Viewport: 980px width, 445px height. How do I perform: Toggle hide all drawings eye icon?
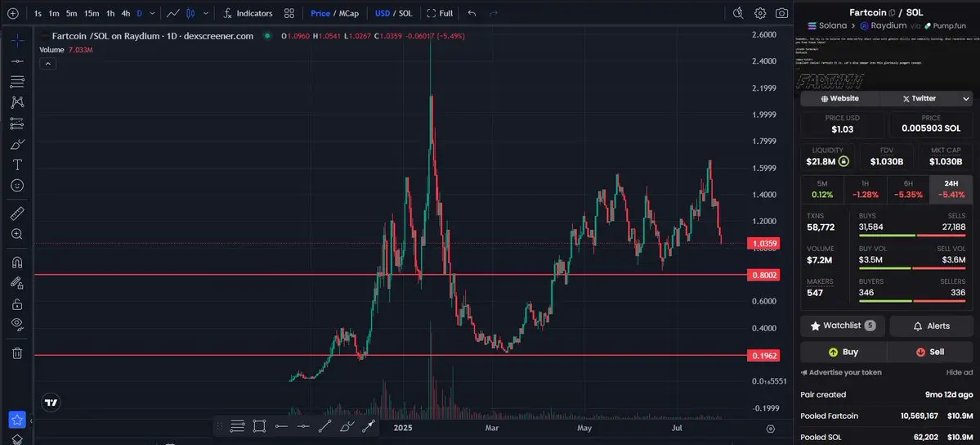tap(17, 324)
